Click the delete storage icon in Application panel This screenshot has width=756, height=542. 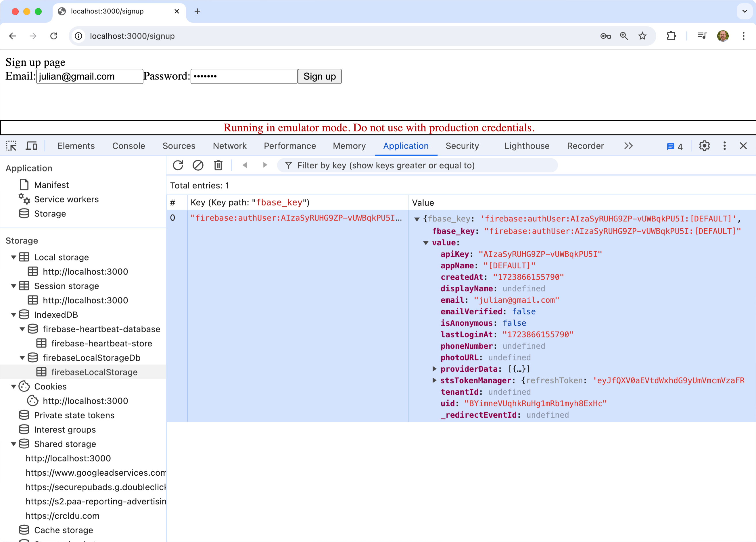(218, 165)
